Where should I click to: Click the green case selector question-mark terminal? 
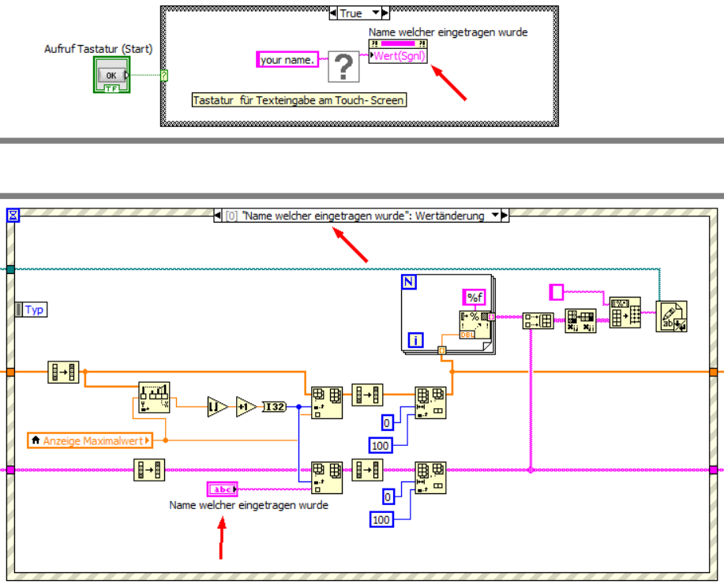pyautogui.click(x=164, y=75)
